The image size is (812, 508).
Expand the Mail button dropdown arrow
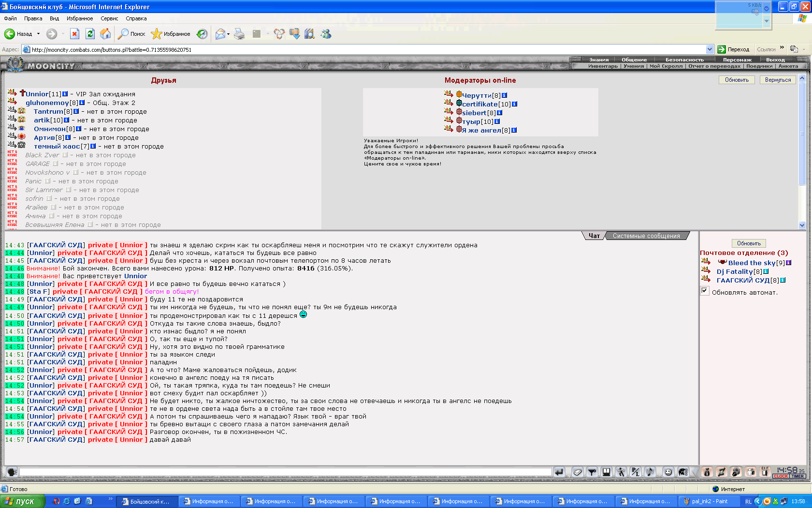229,34
